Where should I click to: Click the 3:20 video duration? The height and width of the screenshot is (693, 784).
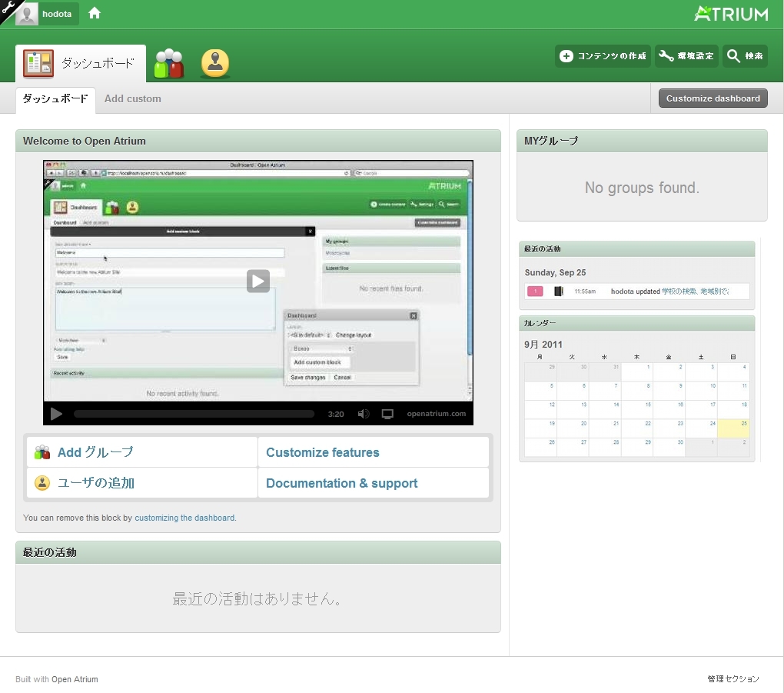(336, 414)
